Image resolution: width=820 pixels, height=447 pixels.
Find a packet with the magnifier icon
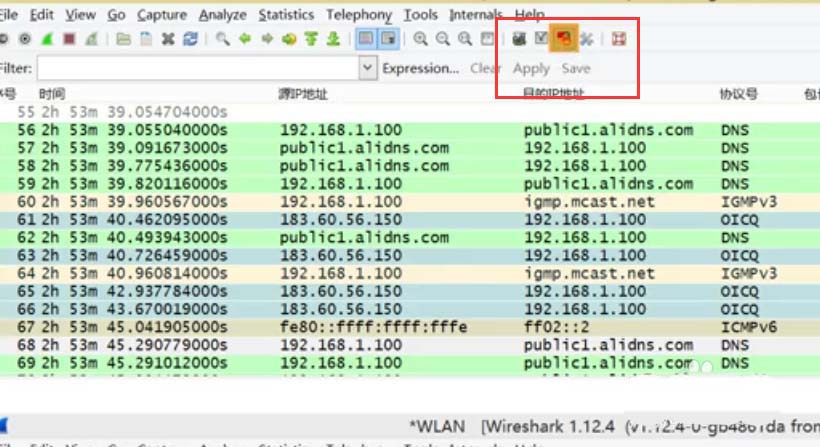tap(223, 39)
